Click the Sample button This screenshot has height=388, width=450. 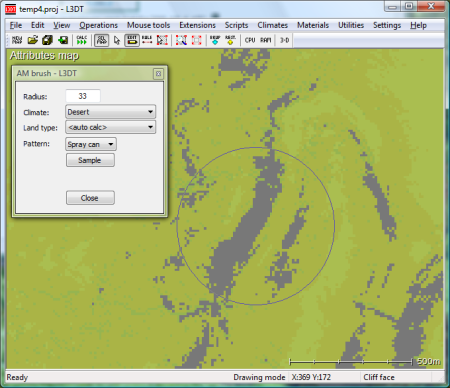[x=90, y=160]
